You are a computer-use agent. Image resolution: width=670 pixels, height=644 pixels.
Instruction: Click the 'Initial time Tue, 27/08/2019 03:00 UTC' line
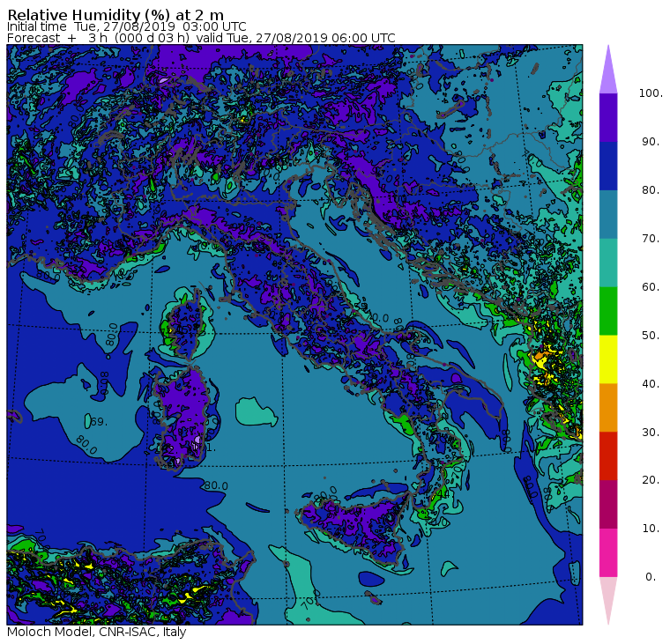coord(126,26)
